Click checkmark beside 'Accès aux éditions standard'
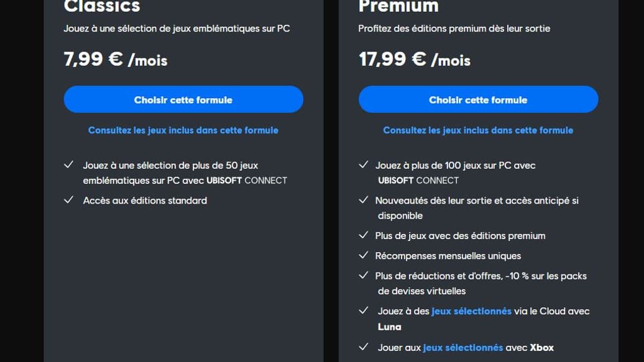The width and height of the screenshot is (644, 362). click(x=68, y=199)
